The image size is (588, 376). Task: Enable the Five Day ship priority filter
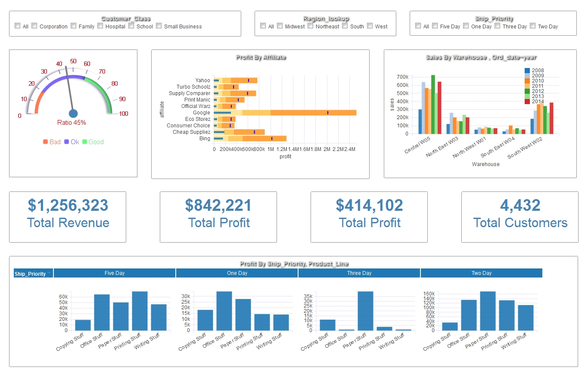click(434, 26)
